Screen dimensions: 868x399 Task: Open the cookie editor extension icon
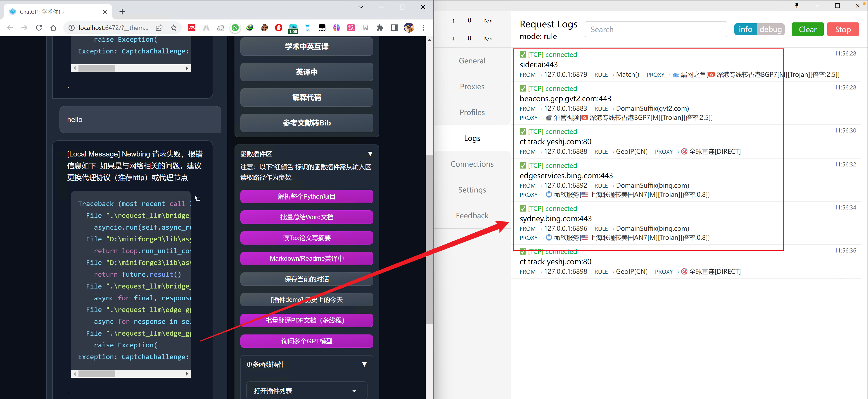point(264,28)
